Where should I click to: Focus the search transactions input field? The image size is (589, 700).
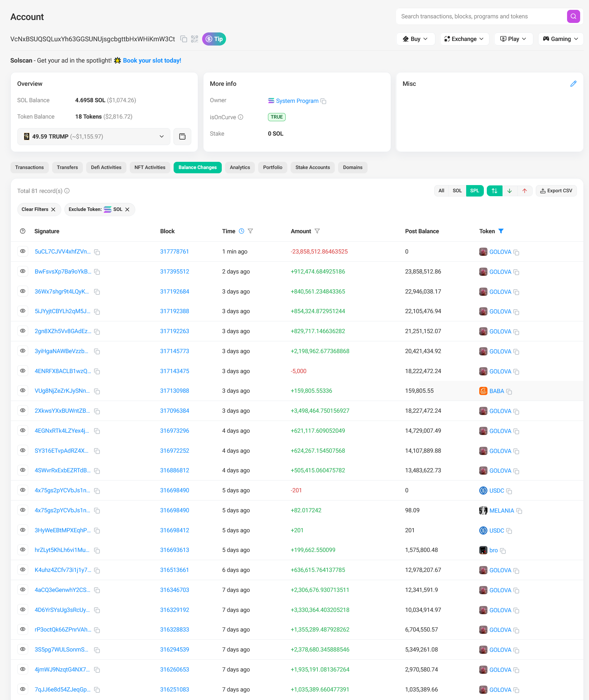481,16
